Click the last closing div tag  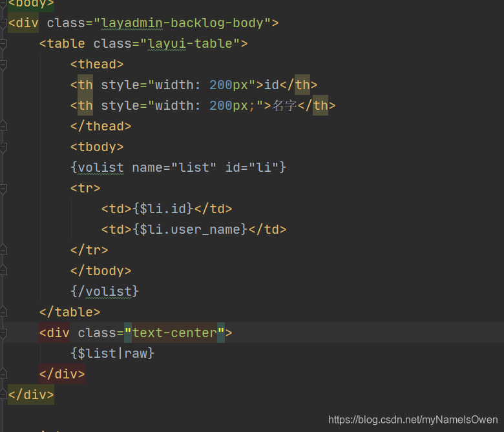pyautogui.click(x=31, y=395)
